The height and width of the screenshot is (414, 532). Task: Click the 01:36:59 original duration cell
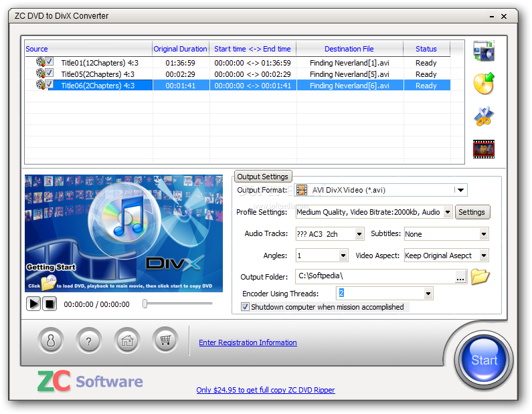pos(181,63)
